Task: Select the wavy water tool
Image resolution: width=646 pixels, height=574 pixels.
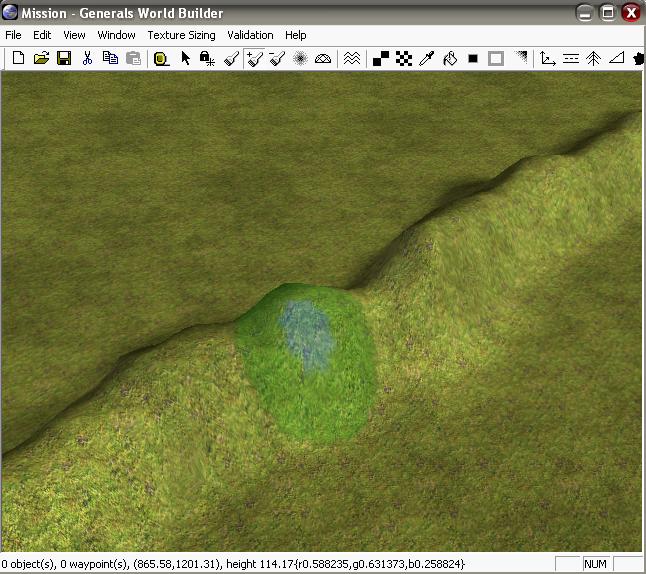Action: pyautogui.click(x=351, y=58)
